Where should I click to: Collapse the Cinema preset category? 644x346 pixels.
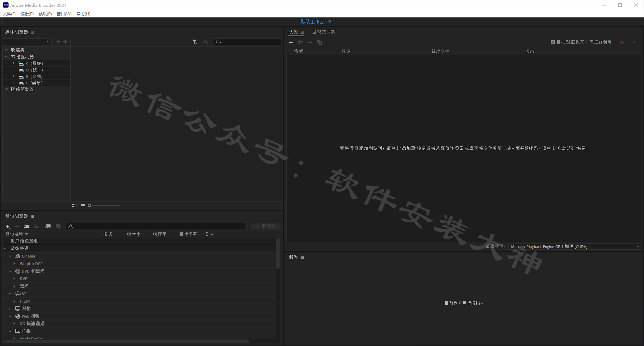pyautogui.click(x=10, y=256)
